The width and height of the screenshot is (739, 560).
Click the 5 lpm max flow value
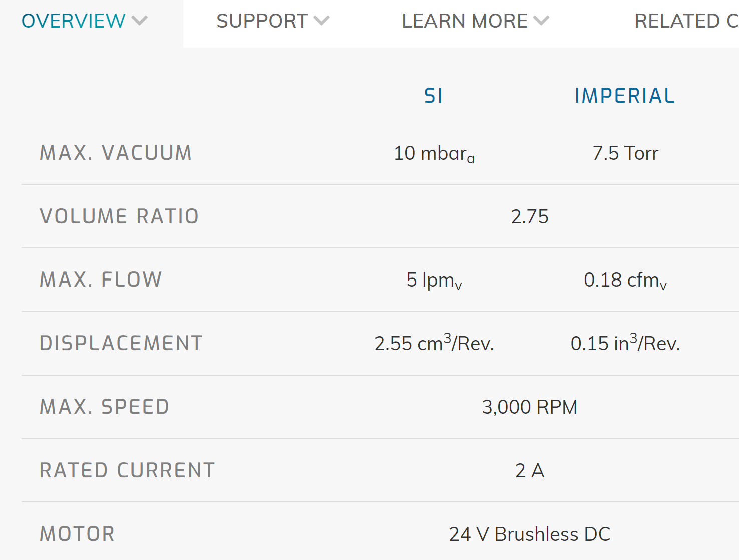(434, 281)
